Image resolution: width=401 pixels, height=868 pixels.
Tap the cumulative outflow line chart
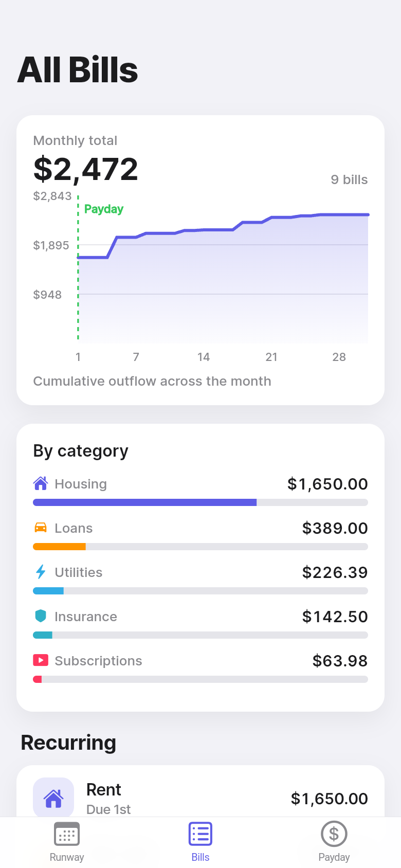[223, 268]
